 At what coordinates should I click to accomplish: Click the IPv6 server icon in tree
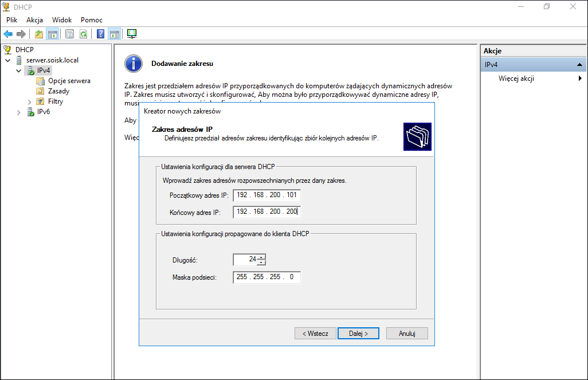coord(31,112)
